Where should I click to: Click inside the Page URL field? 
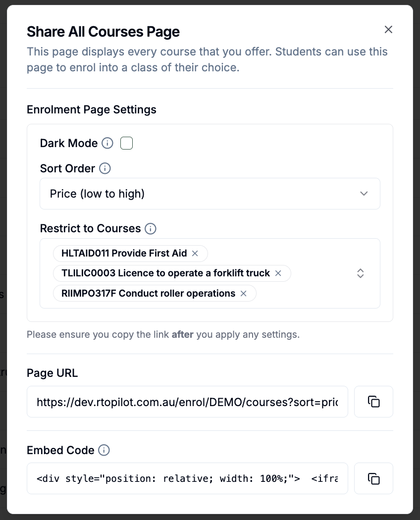187,402
